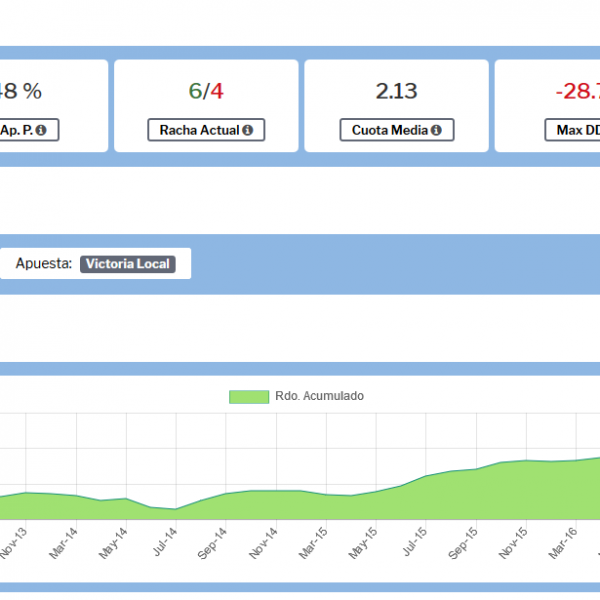Image resolution: width=600 pixels, height=600 pixels.
Task: Click the red -28 drawdown value
Action: click(578, 91)
